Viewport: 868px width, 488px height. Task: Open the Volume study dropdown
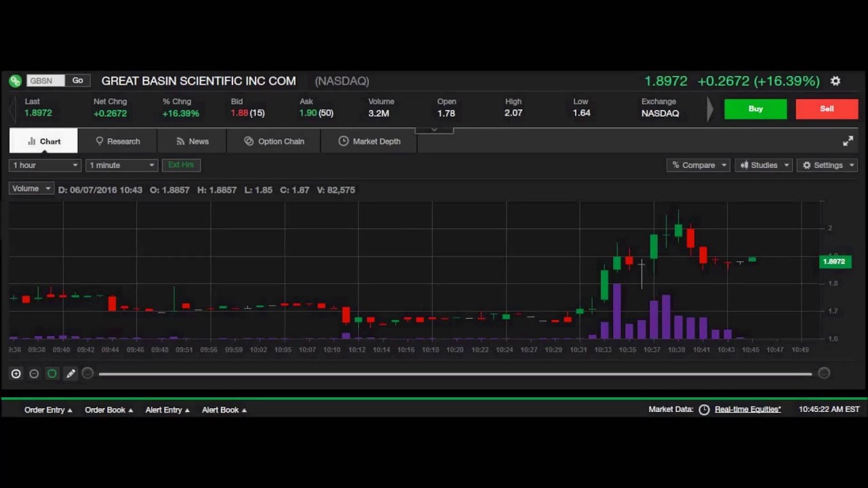[x=31, y=188]
